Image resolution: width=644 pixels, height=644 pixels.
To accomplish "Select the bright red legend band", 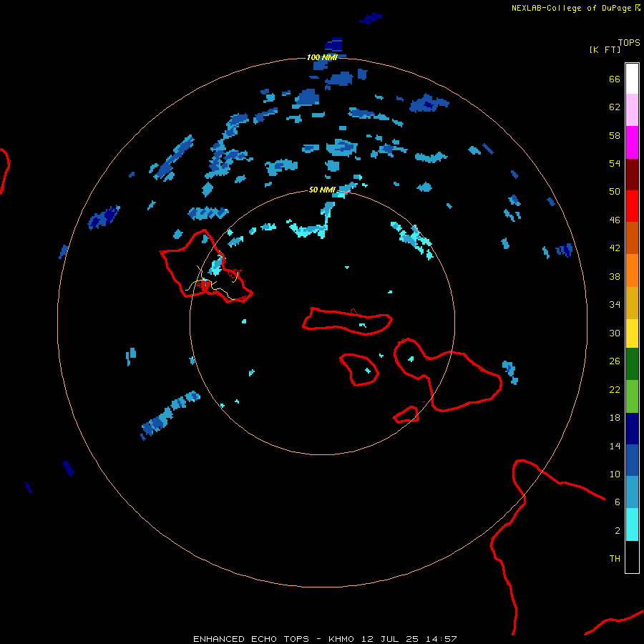I will point(632,206).
